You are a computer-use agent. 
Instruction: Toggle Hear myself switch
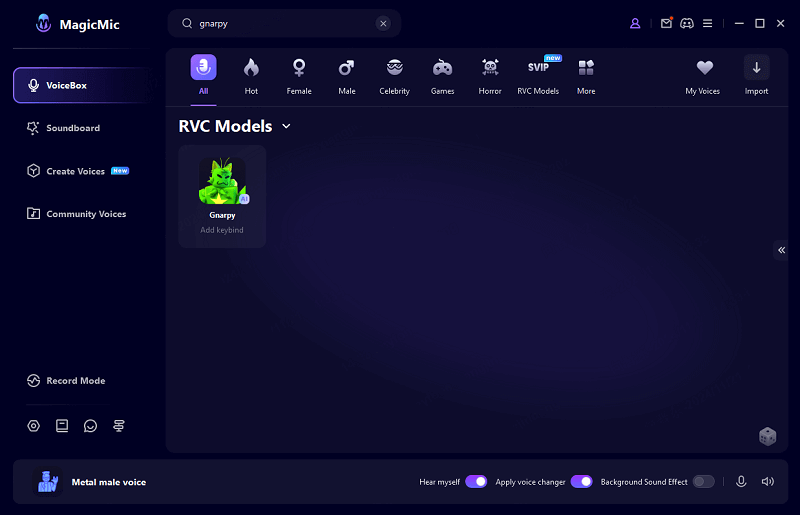coord(476,482)
